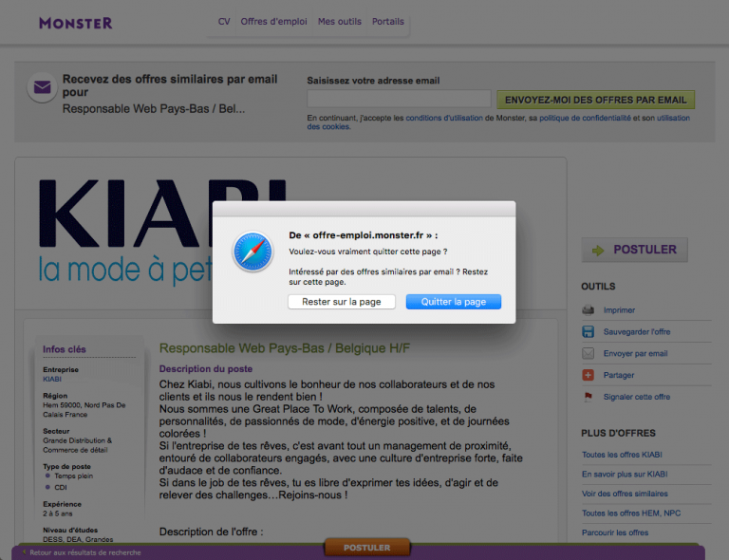This screenshot has width=729, height=560.
Task: Click the red plus Partager icon
Action: 589,375
